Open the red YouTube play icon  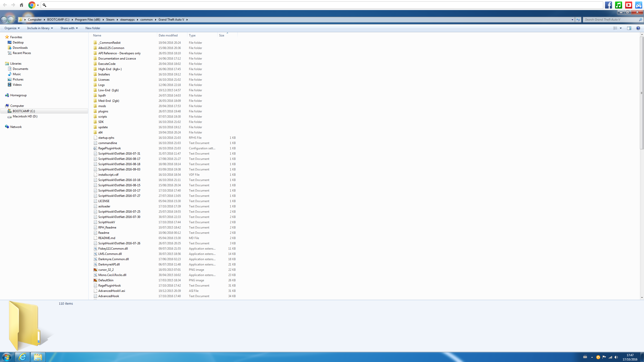tap(628, 5)
